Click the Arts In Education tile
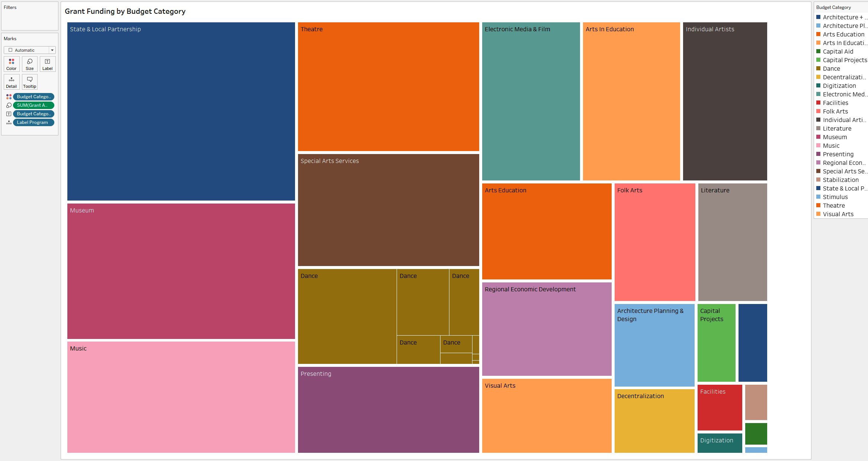 click(631, 101)
